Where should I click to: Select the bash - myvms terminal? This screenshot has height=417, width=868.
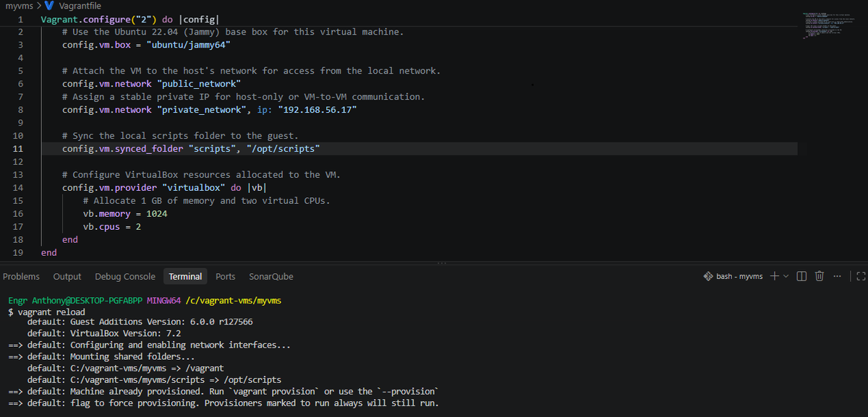pyautogui.click(x=733, y=276)
